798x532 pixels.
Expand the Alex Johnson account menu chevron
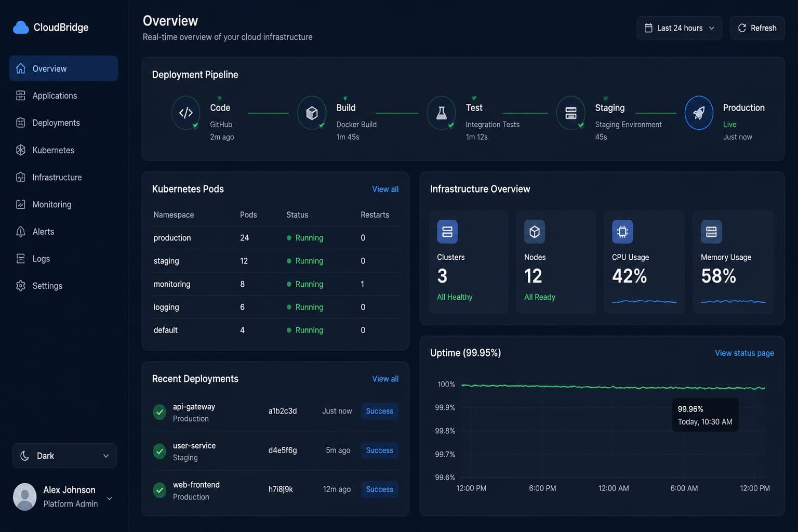tap(110, 498)
